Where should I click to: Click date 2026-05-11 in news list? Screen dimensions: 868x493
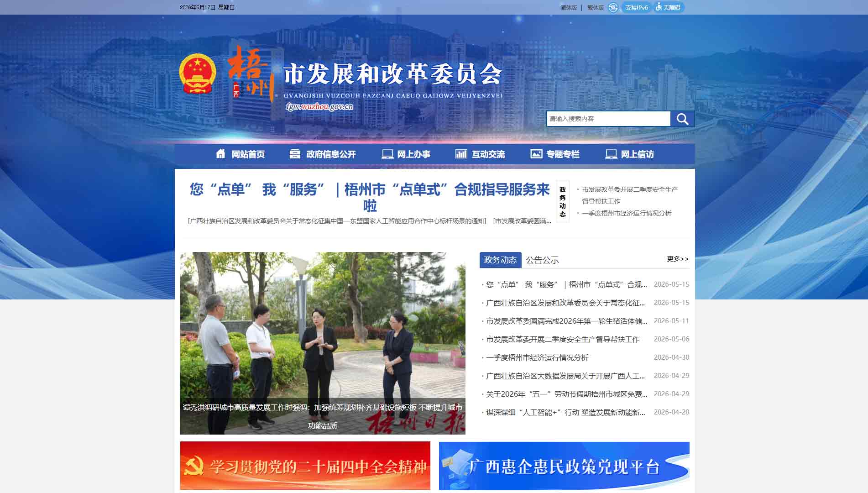point(671,321)
